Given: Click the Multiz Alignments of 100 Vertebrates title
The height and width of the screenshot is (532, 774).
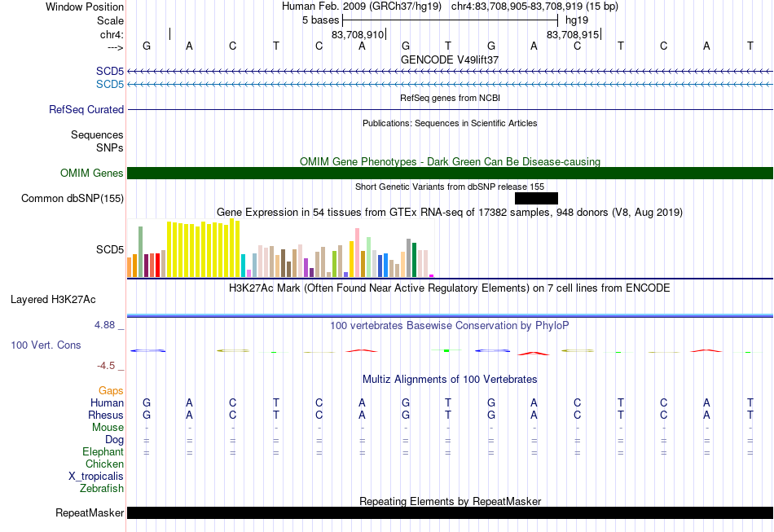Looking at the screenshot, I should 450,379.
